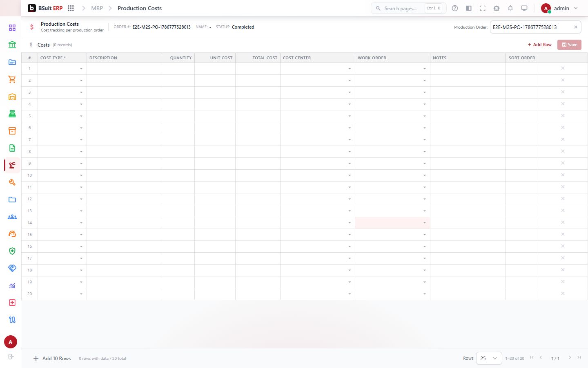This screenshot has height=368, width=588.
Task: Open the archive box inventory icon
Action: (12, 131)
